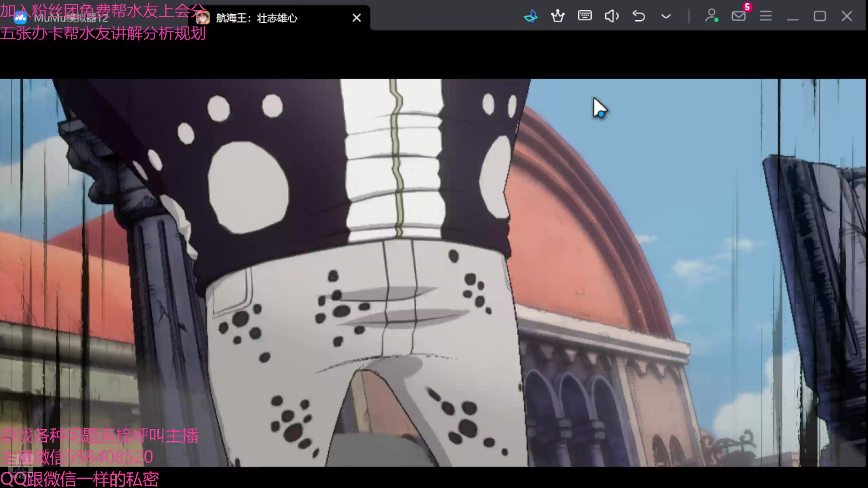The height and width of the screenshot is (488, 868).
Task: Close the 航海王：壮志雄心 tab
Action: [356, 18]
